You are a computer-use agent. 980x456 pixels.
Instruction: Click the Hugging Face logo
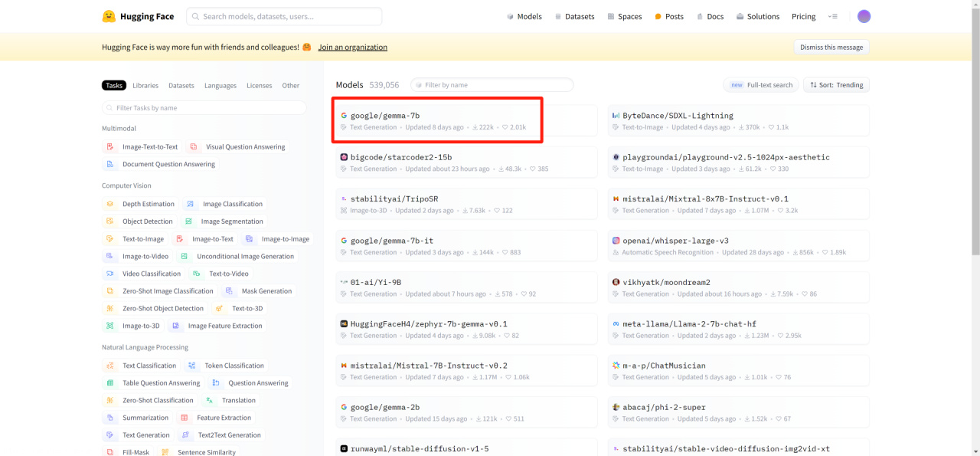[138, 16]
